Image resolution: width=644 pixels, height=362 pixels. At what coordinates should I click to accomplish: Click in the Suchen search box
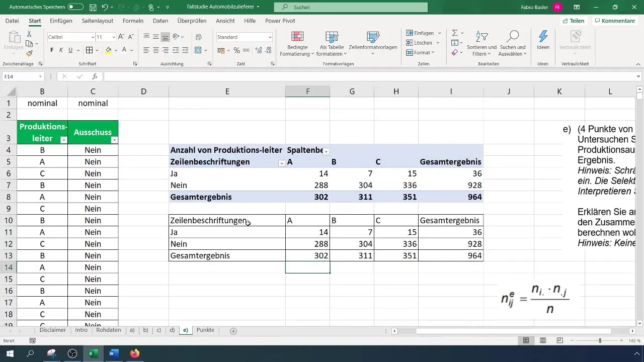click(351, 7)
